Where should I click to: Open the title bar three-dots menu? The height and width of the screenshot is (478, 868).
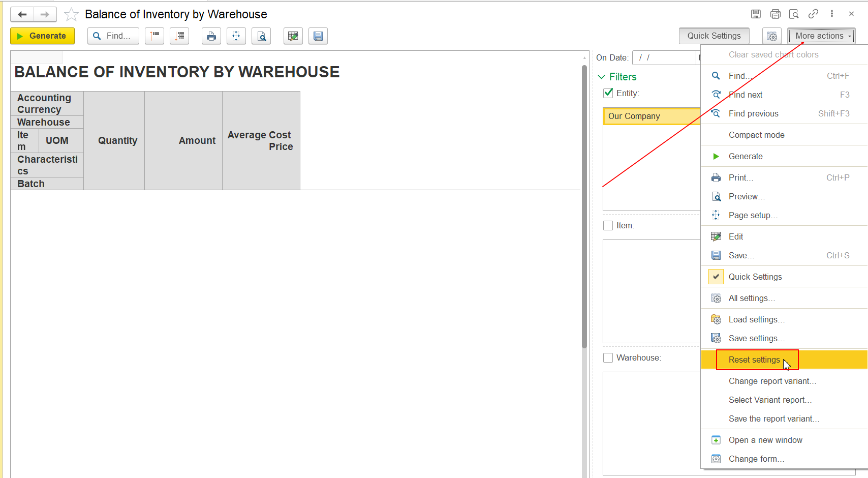[832, 14]
